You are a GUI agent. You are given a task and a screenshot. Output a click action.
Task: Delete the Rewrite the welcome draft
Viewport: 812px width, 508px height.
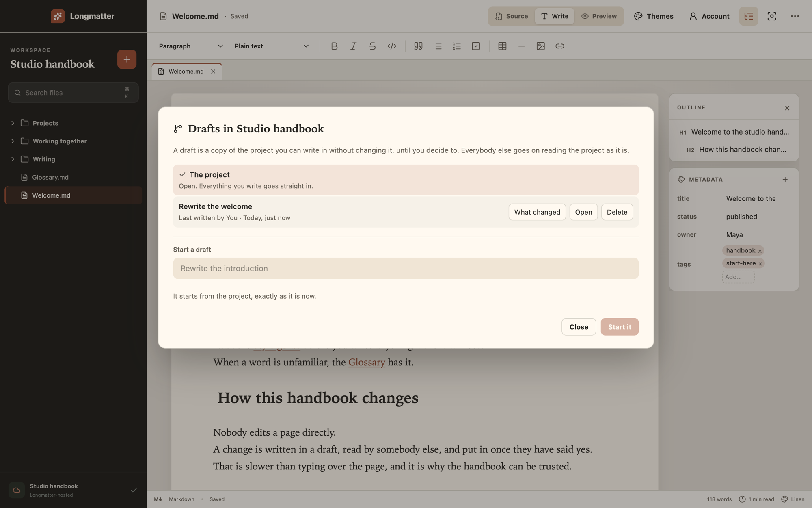pos(617,212)
